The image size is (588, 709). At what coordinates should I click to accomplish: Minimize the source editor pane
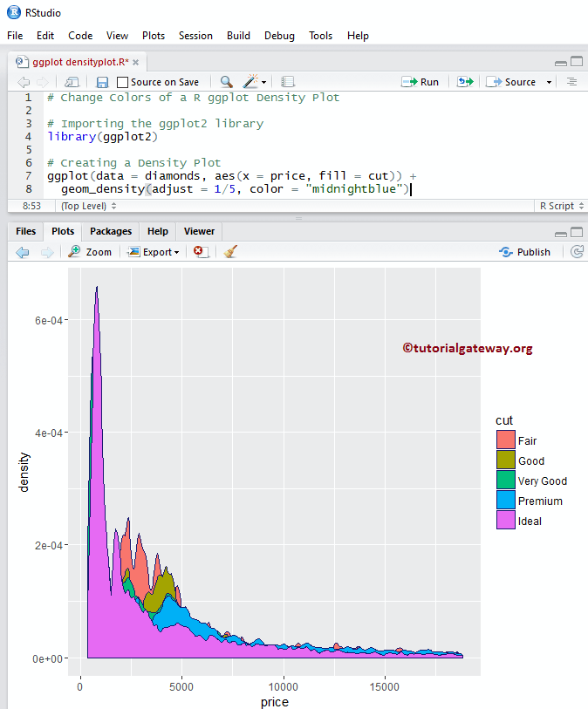coord(561,63)
